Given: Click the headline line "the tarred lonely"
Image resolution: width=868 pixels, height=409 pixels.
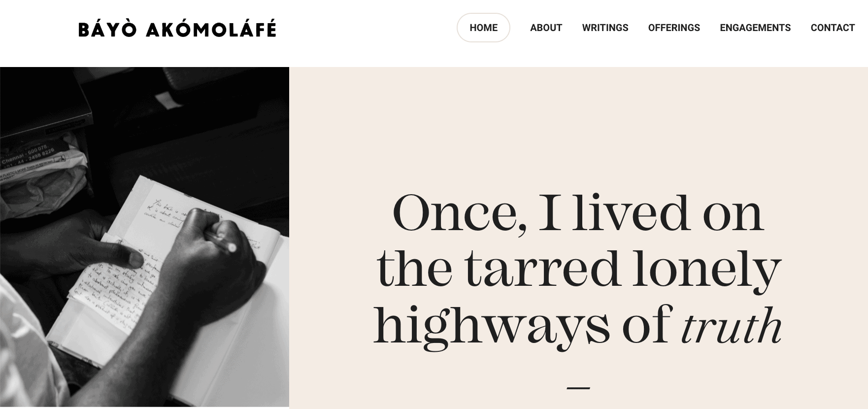Looking at the screenshot, I should click(578, 269).
